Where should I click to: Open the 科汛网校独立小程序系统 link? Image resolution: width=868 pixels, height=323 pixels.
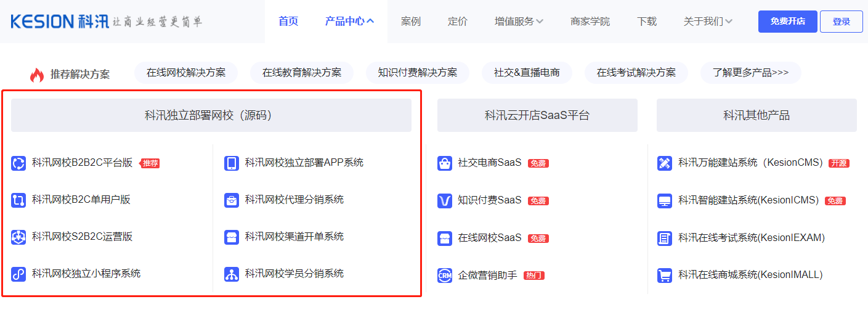[86, 274]
